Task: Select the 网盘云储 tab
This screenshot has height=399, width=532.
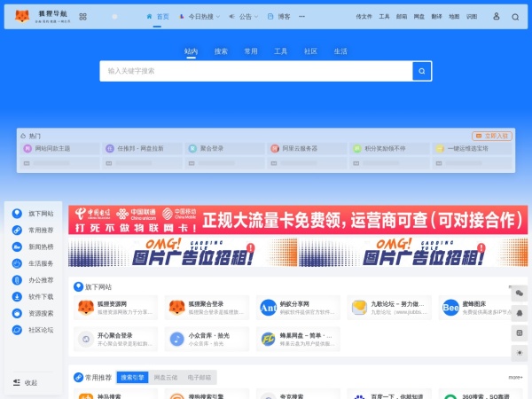Action: [166, 378]
